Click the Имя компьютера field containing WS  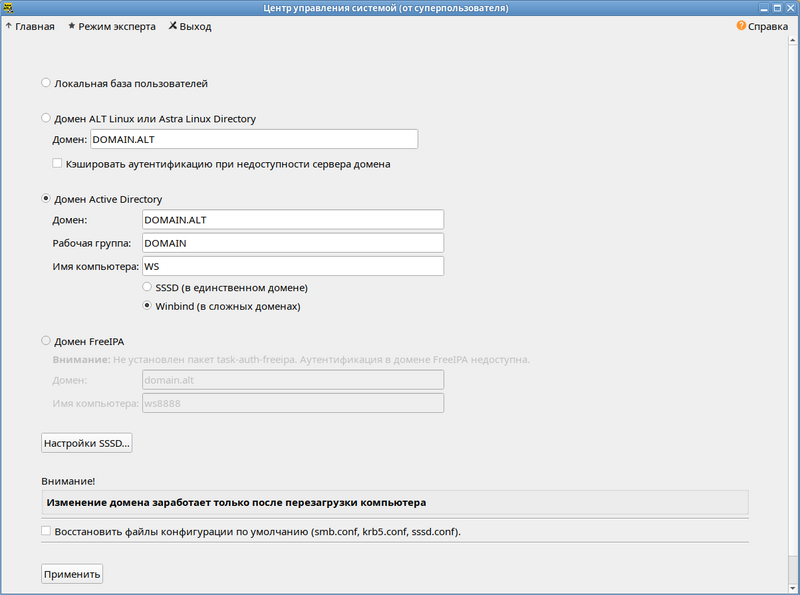pos(293,266)
